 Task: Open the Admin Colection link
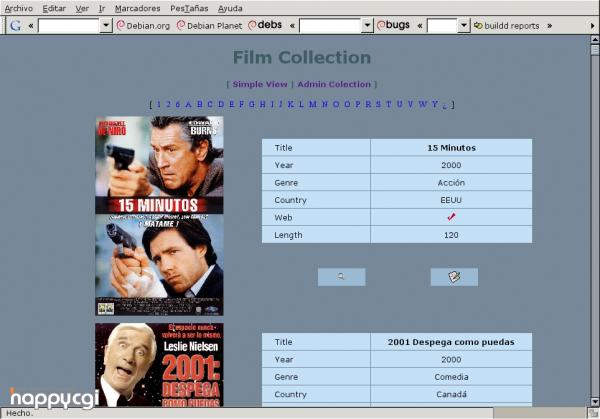(334, 85)
